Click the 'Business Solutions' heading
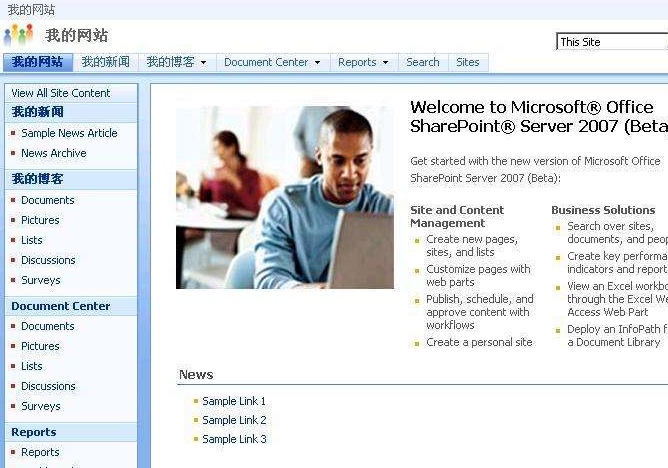Screen dimensions: 668x468 click(603, 210)
